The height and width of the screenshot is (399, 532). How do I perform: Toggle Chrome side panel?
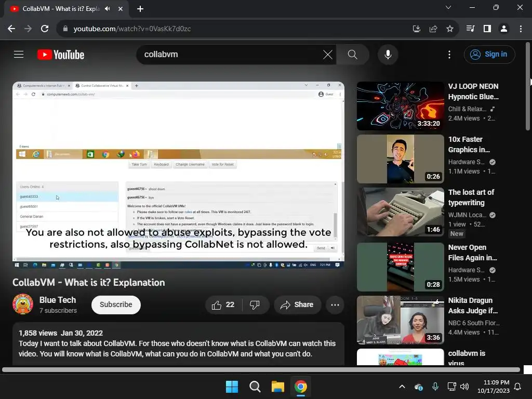487,29
